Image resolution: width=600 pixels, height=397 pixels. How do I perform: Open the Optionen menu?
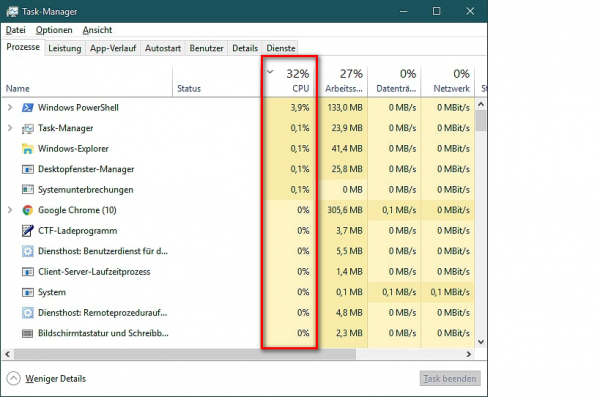click(54, 30)
